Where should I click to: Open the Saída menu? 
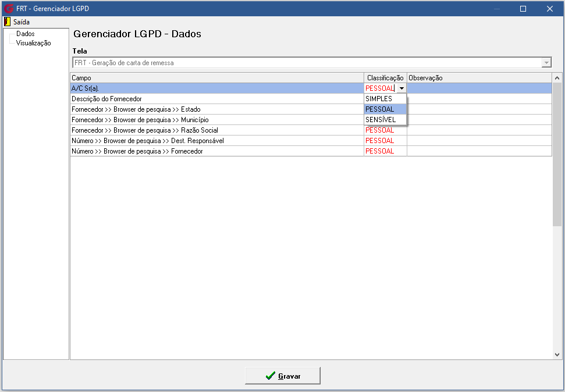click(22, 22)
